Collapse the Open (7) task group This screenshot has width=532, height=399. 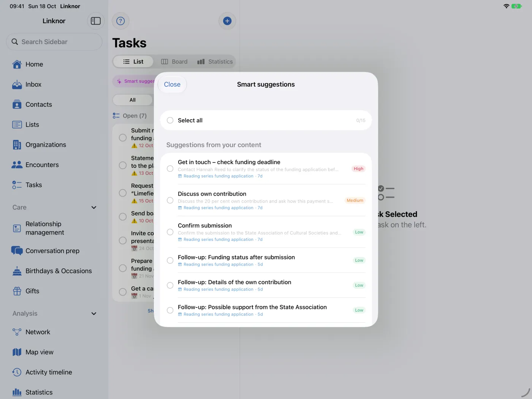point(130,116)
